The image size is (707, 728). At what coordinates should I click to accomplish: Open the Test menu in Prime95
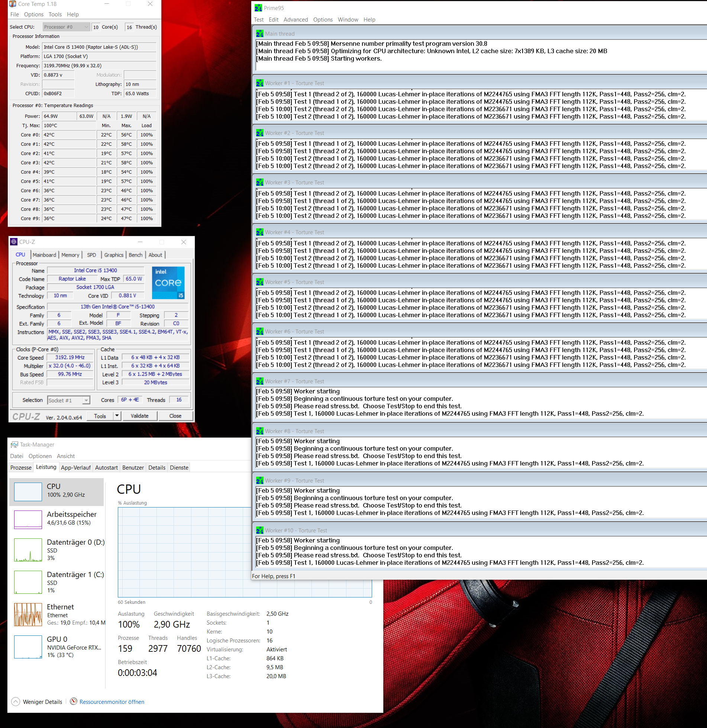tap(259, 19)
